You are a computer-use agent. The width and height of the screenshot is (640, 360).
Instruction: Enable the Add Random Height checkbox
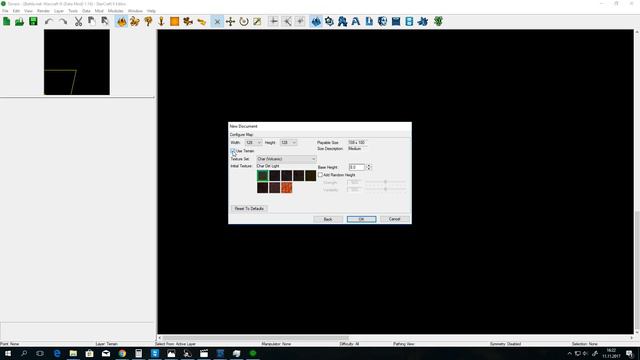pos(320,175)
